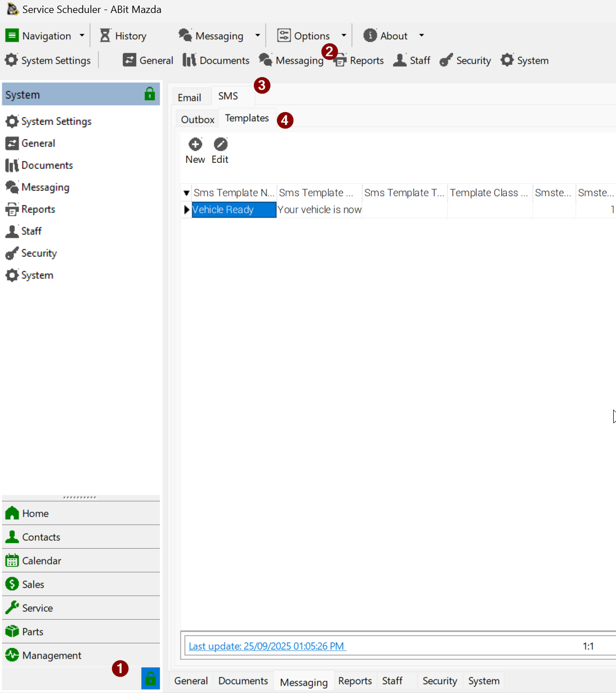Screen dimensions: 616x693
Task: Expand the Options dropdown arrow
Action: [343, 35]
